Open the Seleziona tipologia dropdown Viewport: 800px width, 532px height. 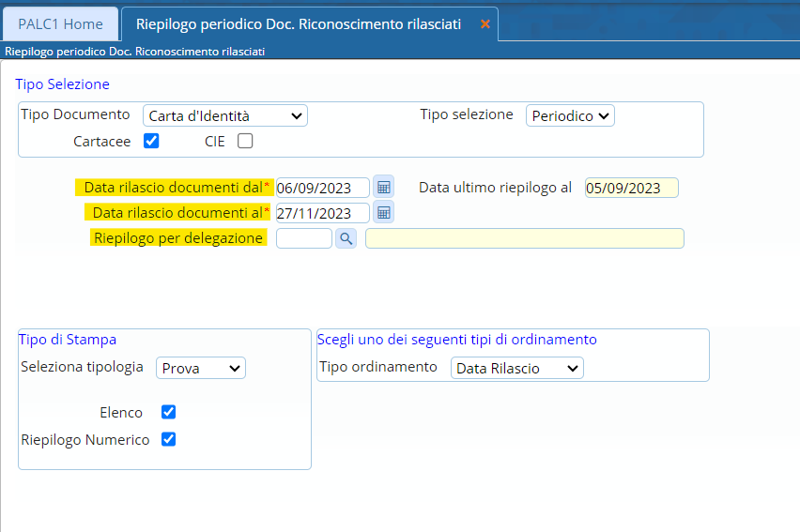[x=201, y=368]
